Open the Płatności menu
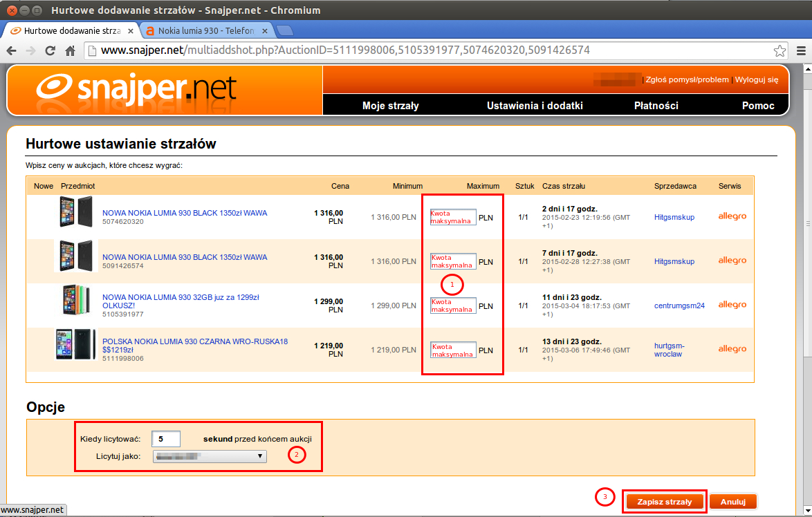Image resolution: width=812 pixels, height=517 pixels. (656, 106)
